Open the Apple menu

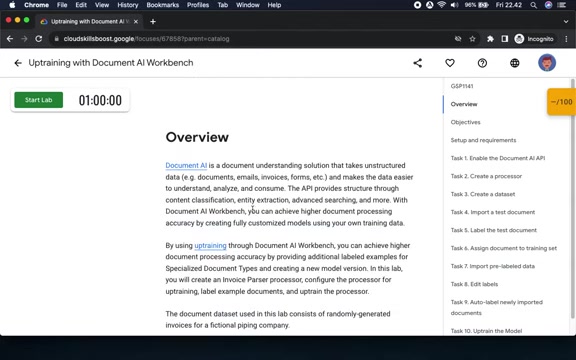[x=12, y=5]
